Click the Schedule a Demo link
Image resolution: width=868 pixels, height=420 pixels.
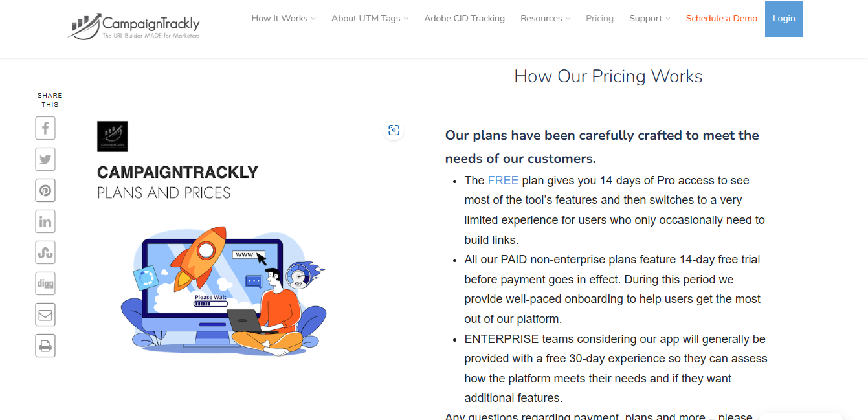point(721,18)
